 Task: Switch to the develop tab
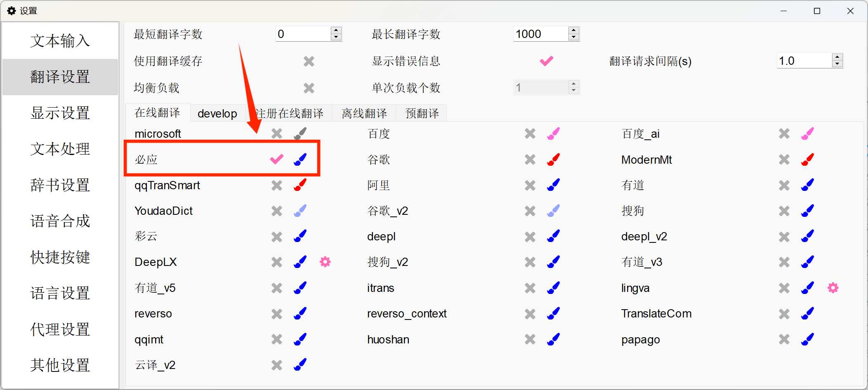[x=217, y=113]
